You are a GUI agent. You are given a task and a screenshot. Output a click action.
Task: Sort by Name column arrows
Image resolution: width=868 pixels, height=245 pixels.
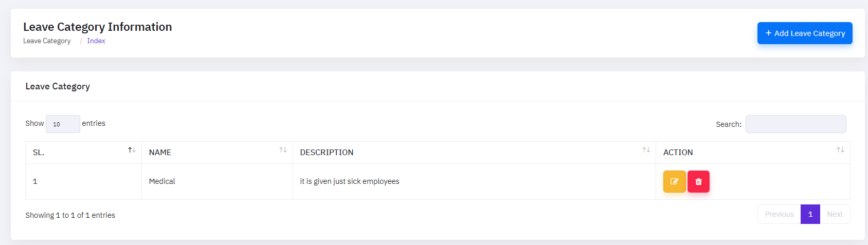(x=283, y=150)
